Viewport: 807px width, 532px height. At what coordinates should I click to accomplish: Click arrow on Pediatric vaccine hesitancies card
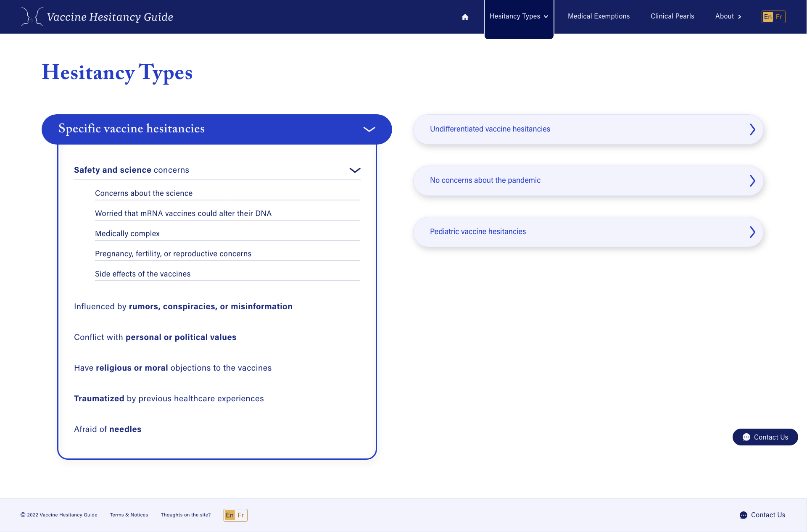pos(752,232)
